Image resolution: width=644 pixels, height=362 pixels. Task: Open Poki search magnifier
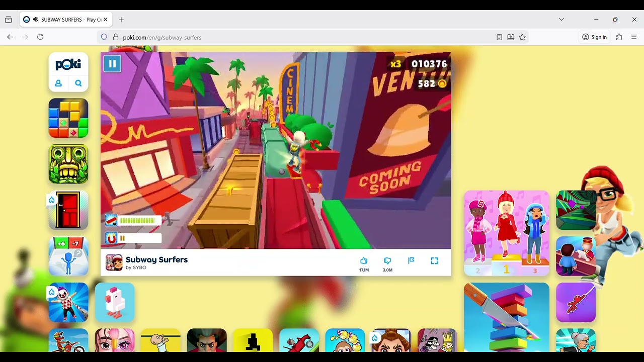point(78,83)
